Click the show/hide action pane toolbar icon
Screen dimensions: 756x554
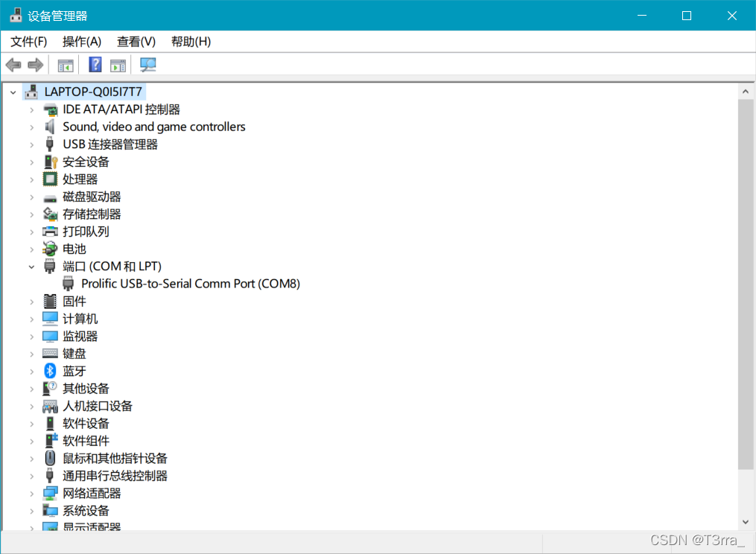pos(118,65)
